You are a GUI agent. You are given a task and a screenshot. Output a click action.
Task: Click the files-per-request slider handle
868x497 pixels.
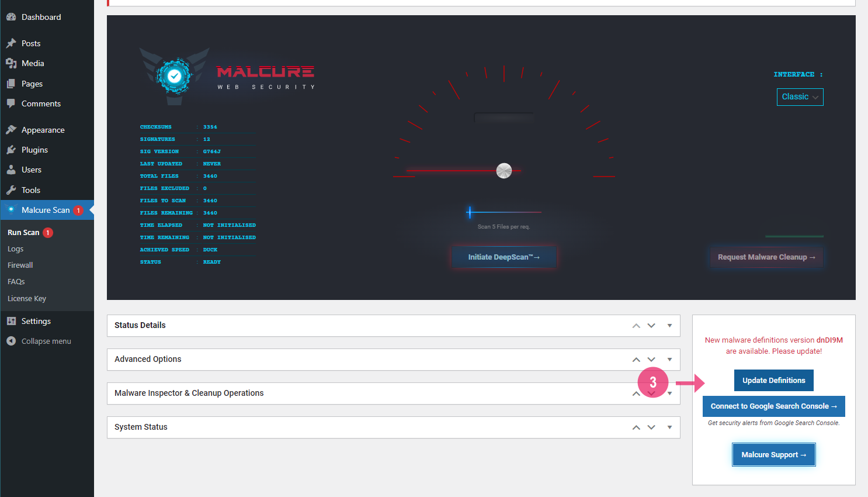pos(470,212)
